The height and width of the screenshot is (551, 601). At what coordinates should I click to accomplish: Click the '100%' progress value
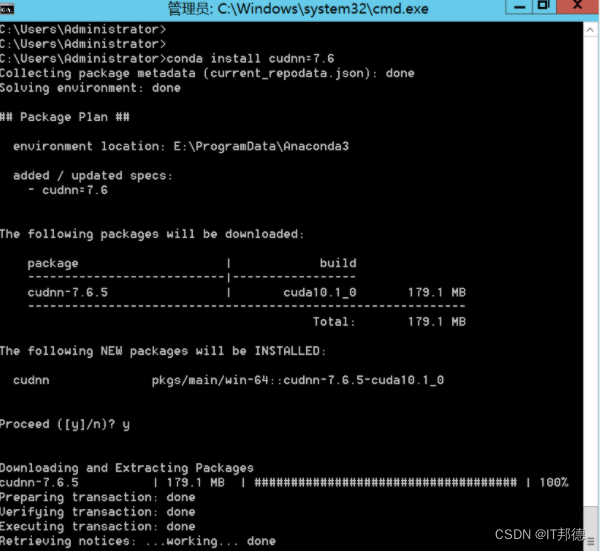[x=554, y=483]
